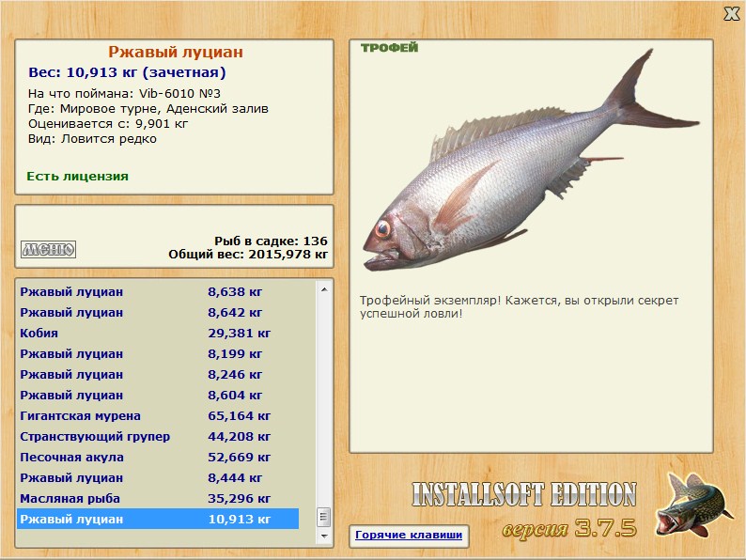Select Гигантская мурена 65,164 кг row
This screenshot has height=560, width=746.
tap(158, 416)
